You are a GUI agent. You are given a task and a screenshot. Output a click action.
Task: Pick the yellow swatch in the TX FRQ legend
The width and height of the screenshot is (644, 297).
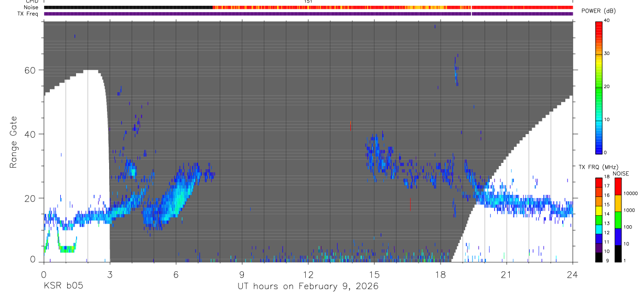(599, 211)
